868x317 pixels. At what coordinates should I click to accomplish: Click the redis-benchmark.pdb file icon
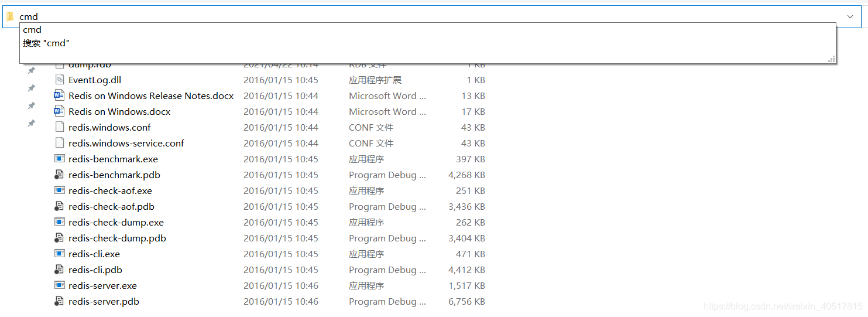click(x=59, y=175)
